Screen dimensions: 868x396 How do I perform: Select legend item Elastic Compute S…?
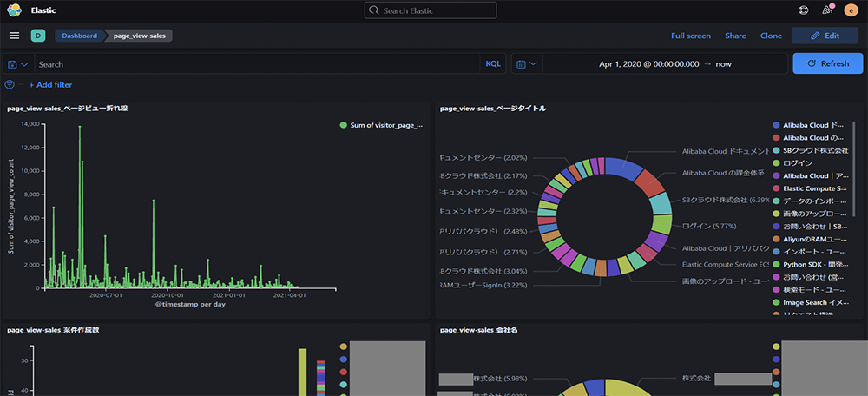810,188
